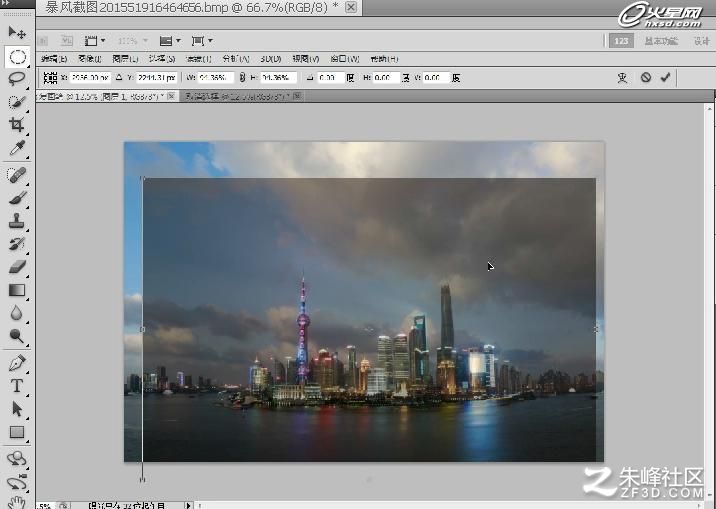Select the Clone Stamp tool
Screen dimensions: 716x509
click(x=17, y=221)
